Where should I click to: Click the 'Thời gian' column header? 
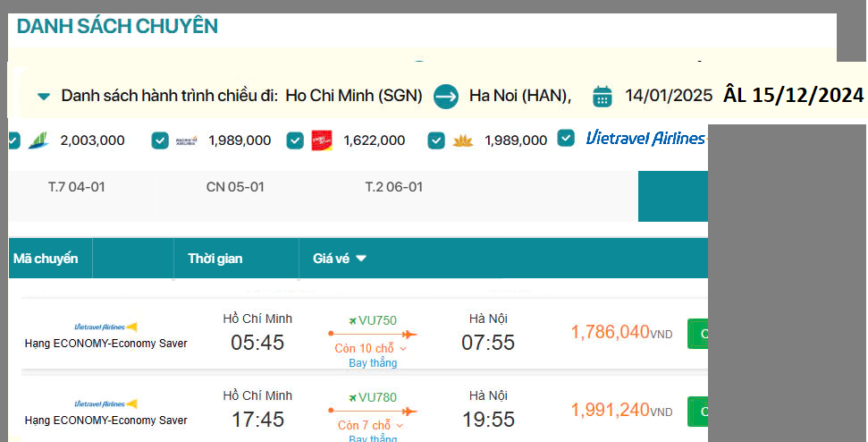pyautogui.click(x=215, y=259)
